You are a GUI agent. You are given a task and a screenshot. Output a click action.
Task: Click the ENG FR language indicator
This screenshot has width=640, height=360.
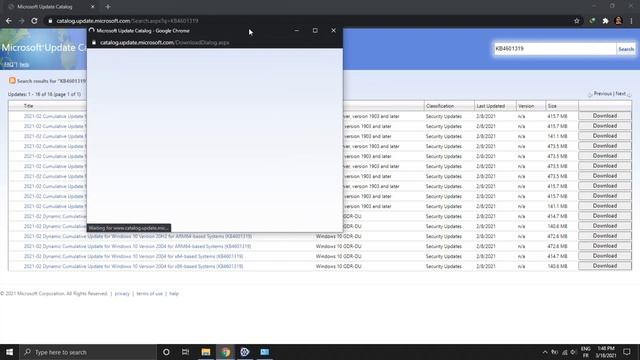click(586, 352)
